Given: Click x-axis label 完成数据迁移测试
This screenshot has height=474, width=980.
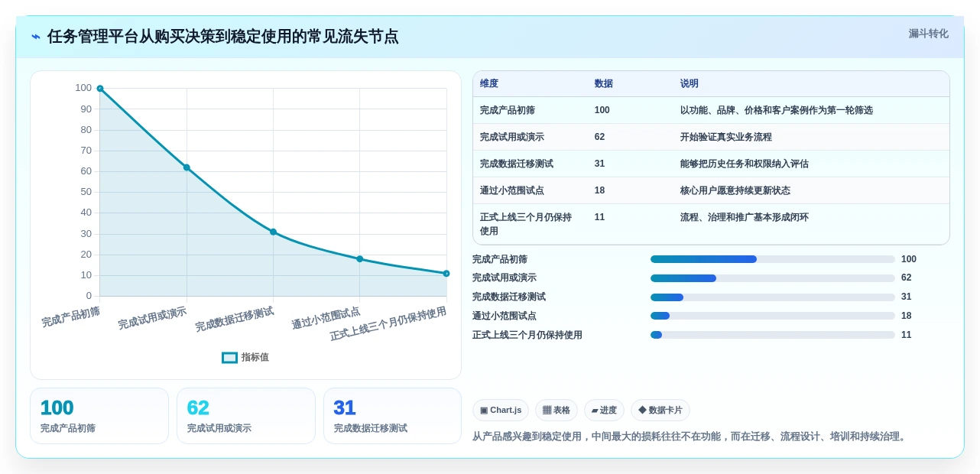Looking at the screenshot, I should click(235, 319).
